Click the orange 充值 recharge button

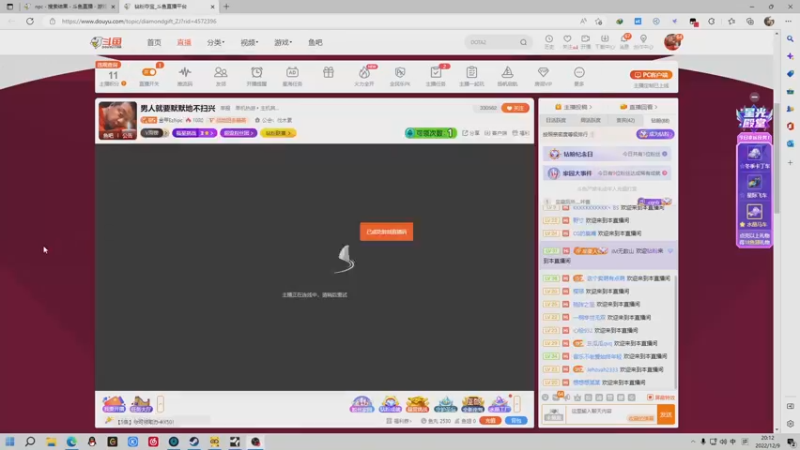click(490, 421)
